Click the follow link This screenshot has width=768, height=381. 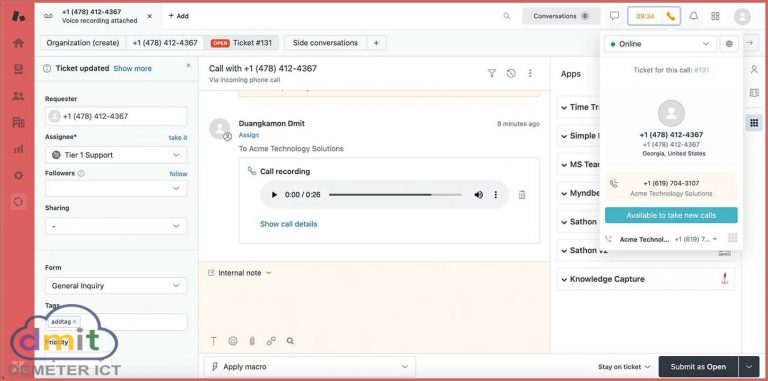tap(178, 173)
